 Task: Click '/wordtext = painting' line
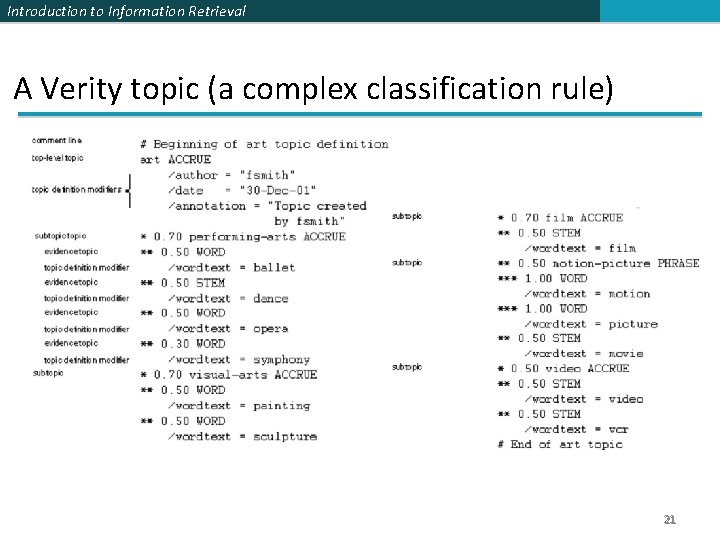[239, 406]
